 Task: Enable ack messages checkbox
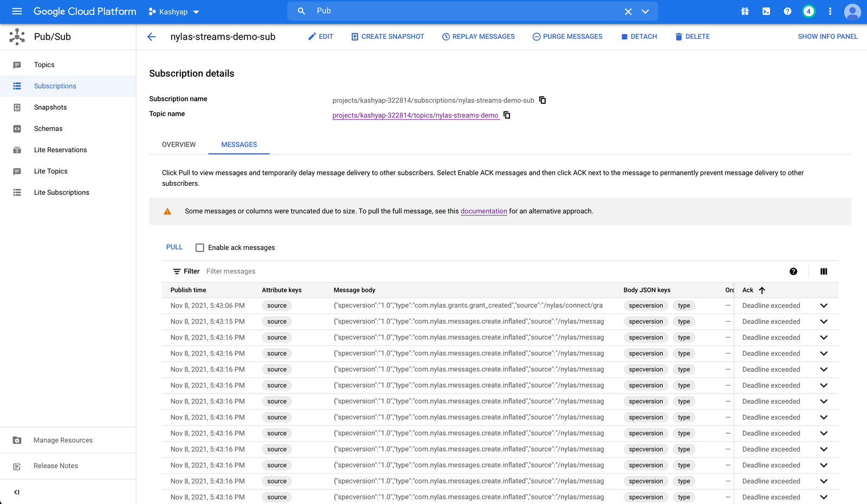[200, 247]
